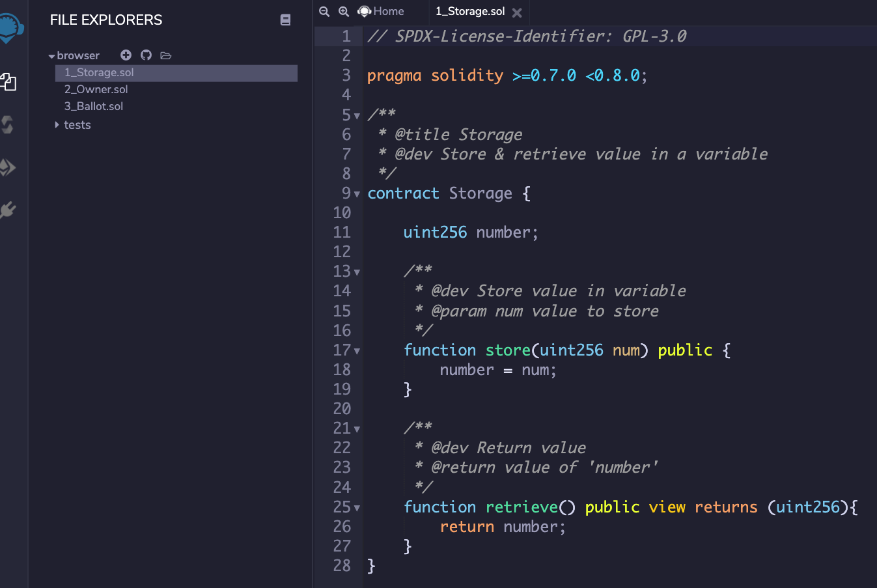The height and width of the screenshot is (588, 877).
Task: Toggle the FILE EXPLORERS panel menu icon
Action: [285, 20]
